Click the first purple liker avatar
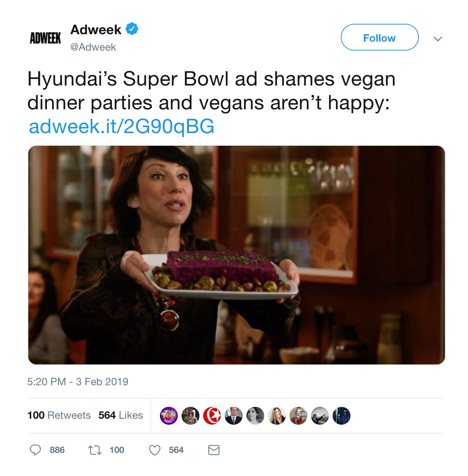Screen dimensions: 468x476 point(169,416)
